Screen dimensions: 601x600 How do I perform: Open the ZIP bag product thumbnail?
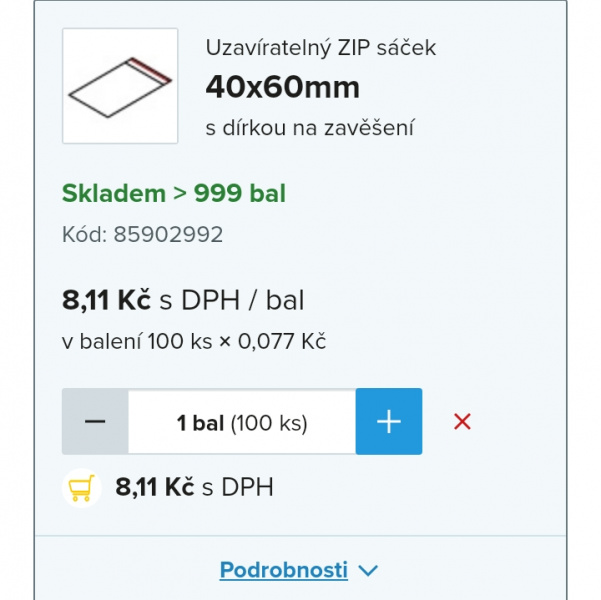click(120, 86)
